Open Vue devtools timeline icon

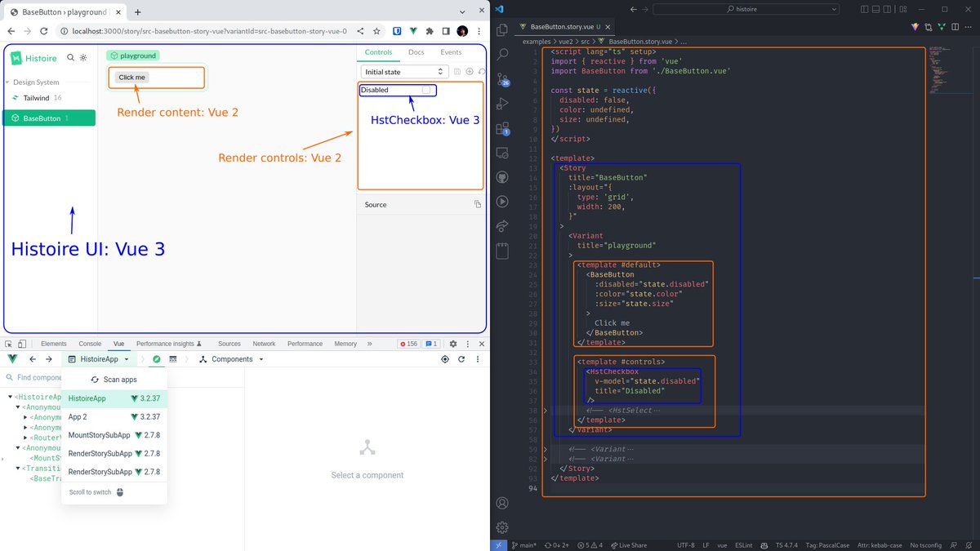click(173, 359)
